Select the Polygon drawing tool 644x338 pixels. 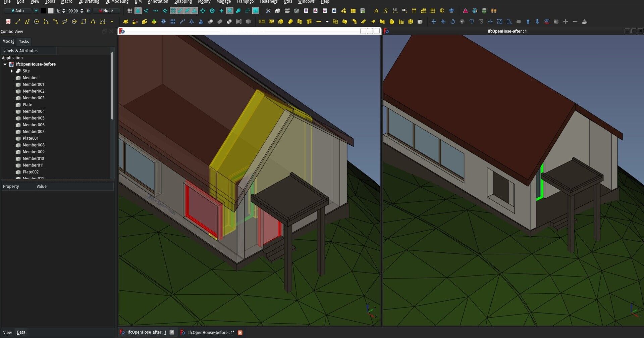pos(74,22)
